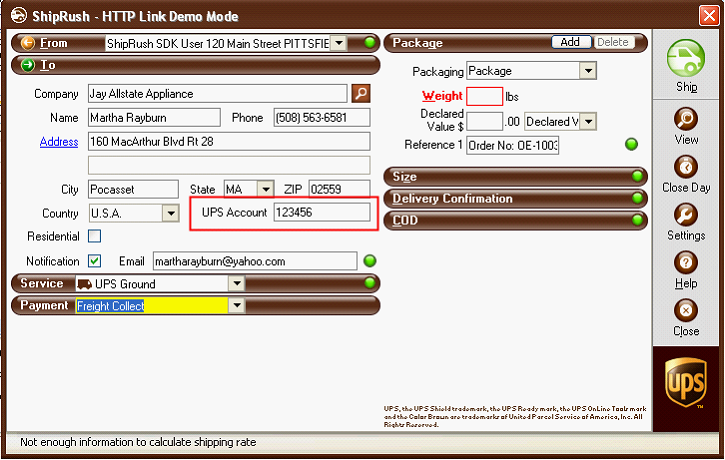This screenshot has height=460, width=725.
Task: Click in the Weight input box
Action: [484, 97]
